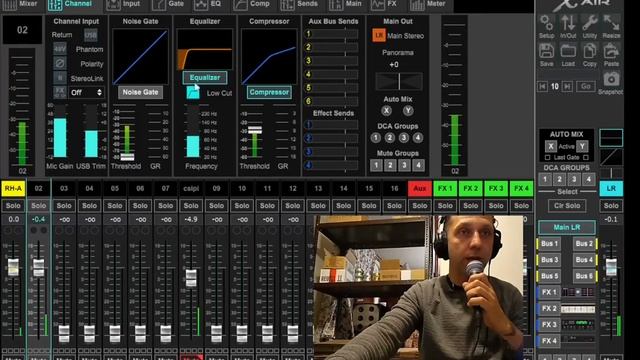Click the Clr Solo button

tap(567, 206)
